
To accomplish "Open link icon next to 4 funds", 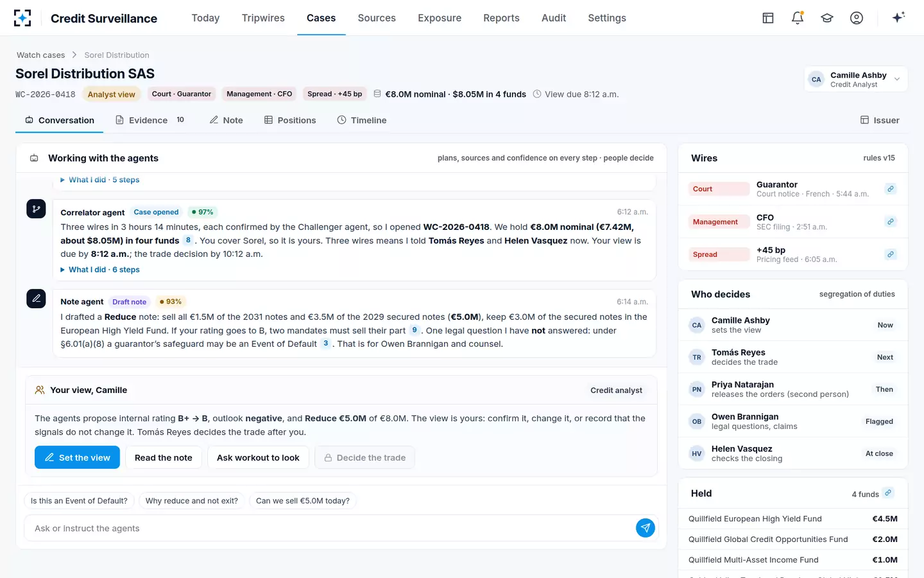I will click(x=888, y=493).
